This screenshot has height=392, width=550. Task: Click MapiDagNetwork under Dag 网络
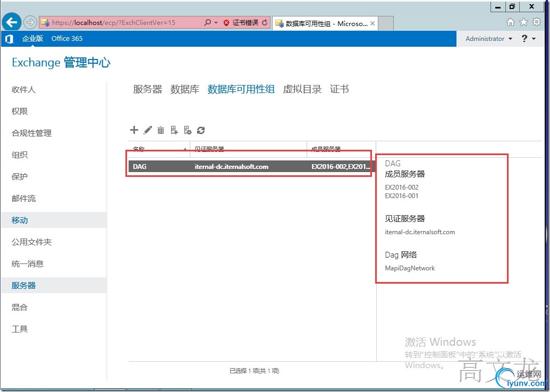pos(410,268)
